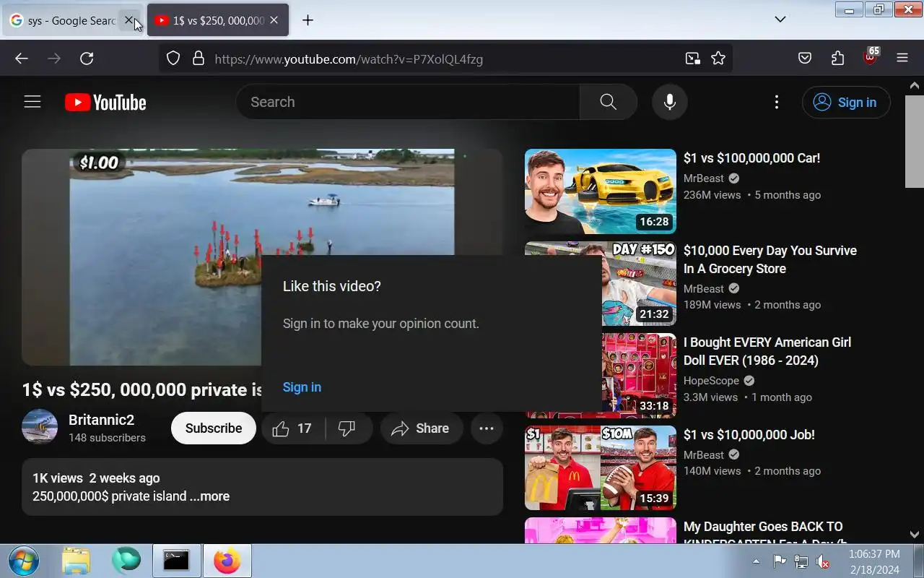Click Sign in link in like popup
924x578 pixels.
coord(302,387)
